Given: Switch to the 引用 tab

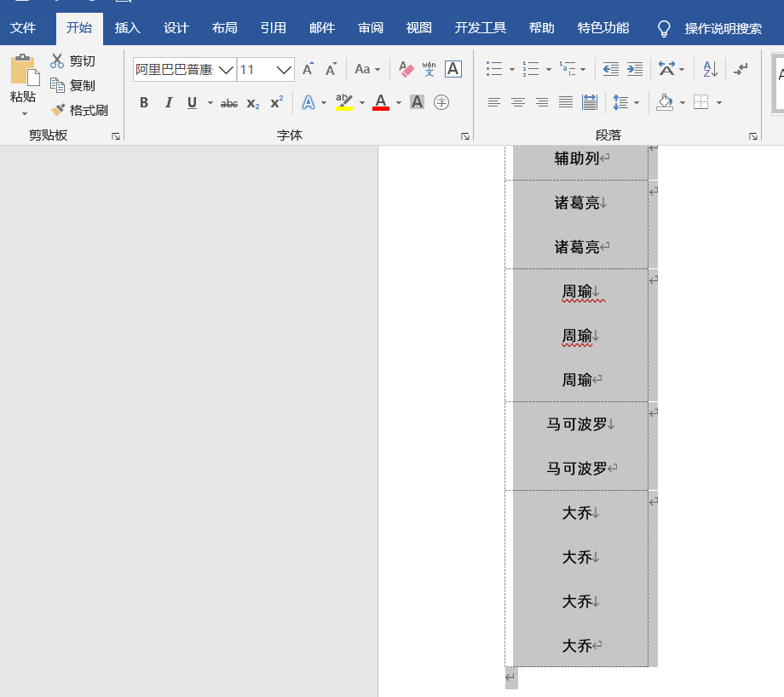Looking at the screenshot, I should 273,28.
